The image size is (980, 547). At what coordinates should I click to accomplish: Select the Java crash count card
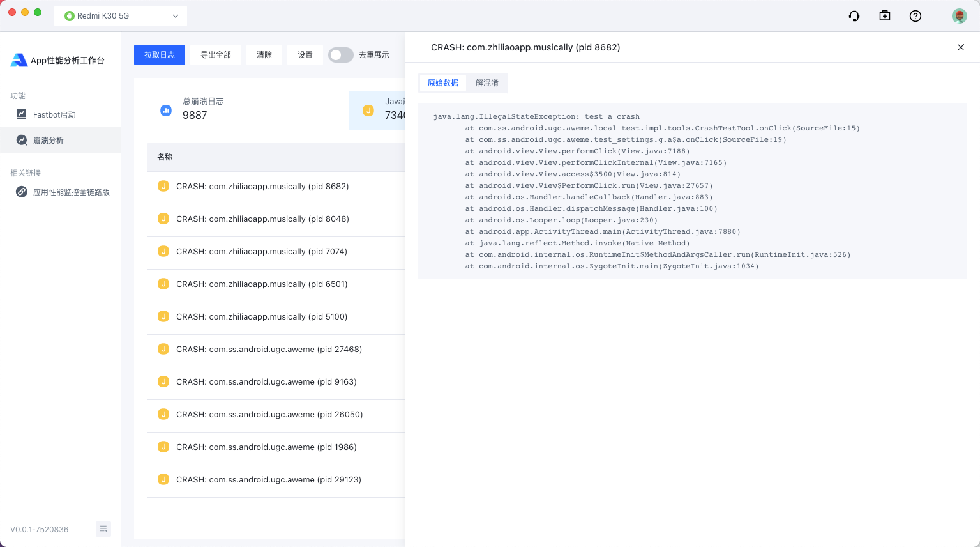point(377,111)
